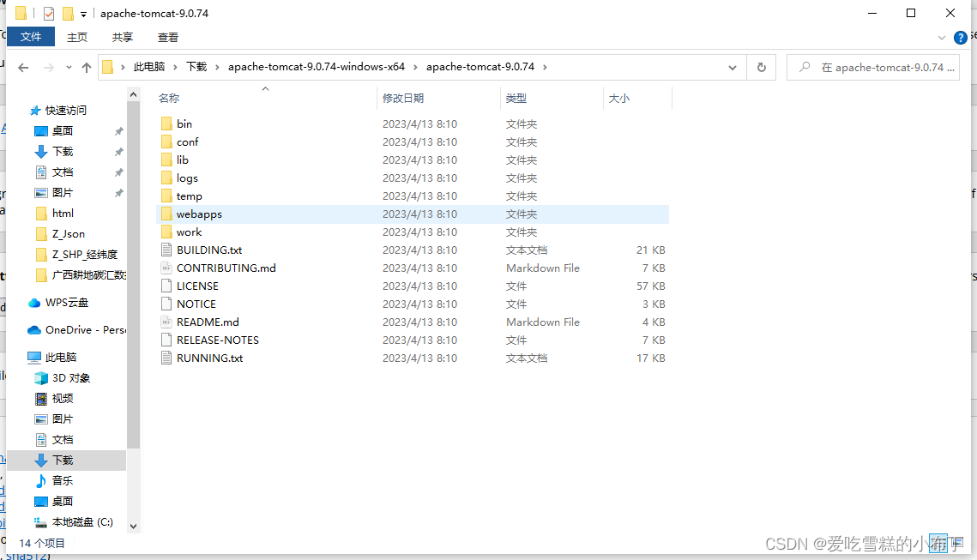Select the work folder icon

click(166, 232)
